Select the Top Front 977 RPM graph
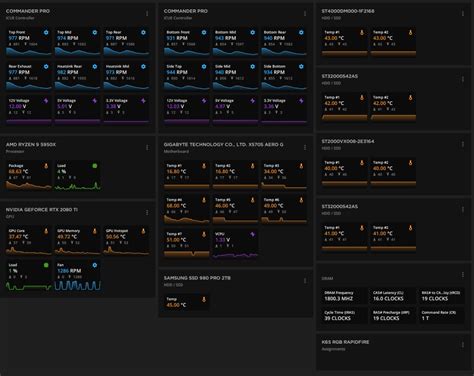The width and height of the screenshot is (474, 376). coord(29,51)
